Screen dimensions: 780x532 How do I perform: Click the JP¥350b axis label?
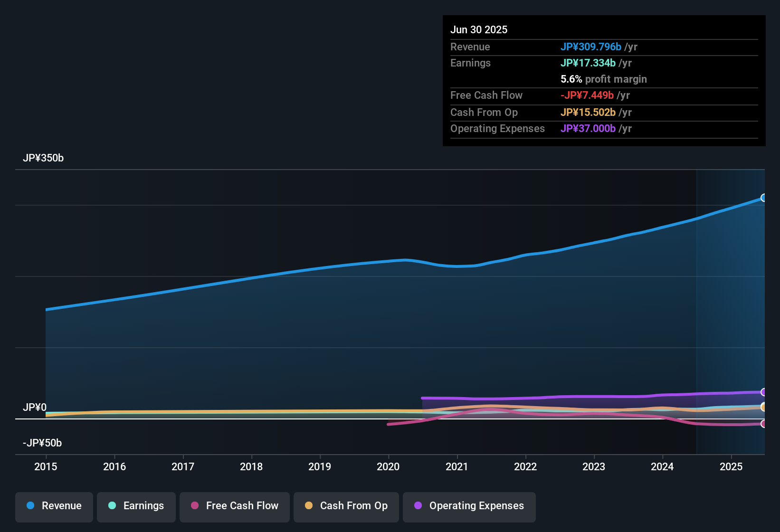coord(43,158)
